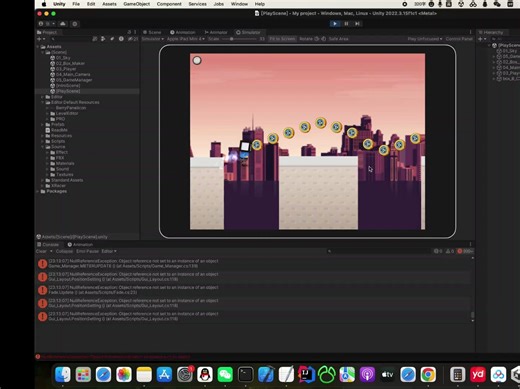
Task: Click the Play button in Unity toolbar
Action: [x=335, y=24]
